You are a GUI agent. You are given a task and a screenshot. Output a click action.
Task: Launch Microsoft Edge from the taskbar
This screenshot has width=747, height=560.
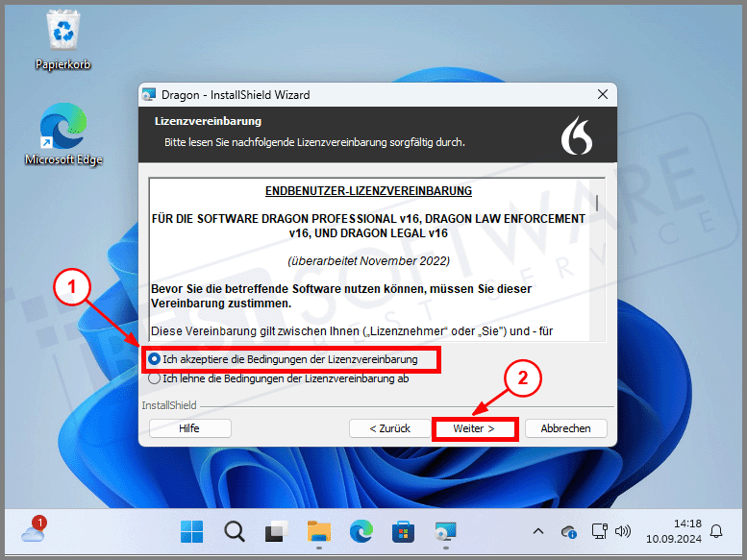coord(361,531)
